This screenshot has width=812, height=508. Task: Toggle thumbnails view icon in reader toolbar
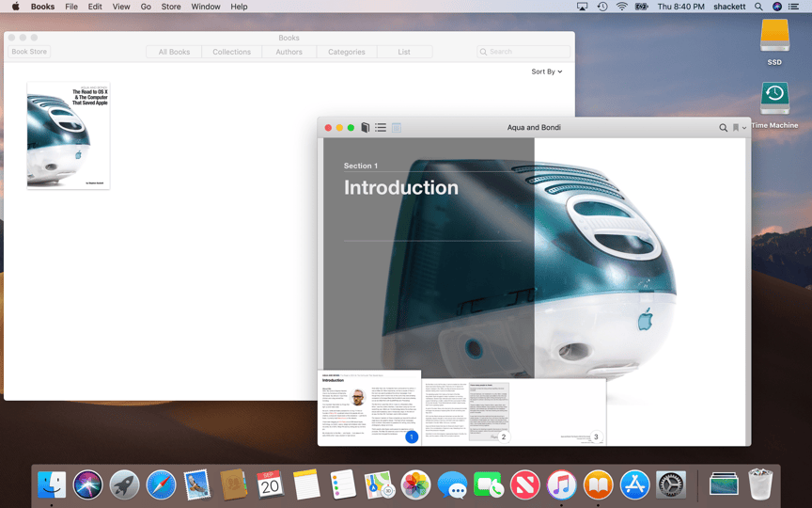(x=397, y=128)
